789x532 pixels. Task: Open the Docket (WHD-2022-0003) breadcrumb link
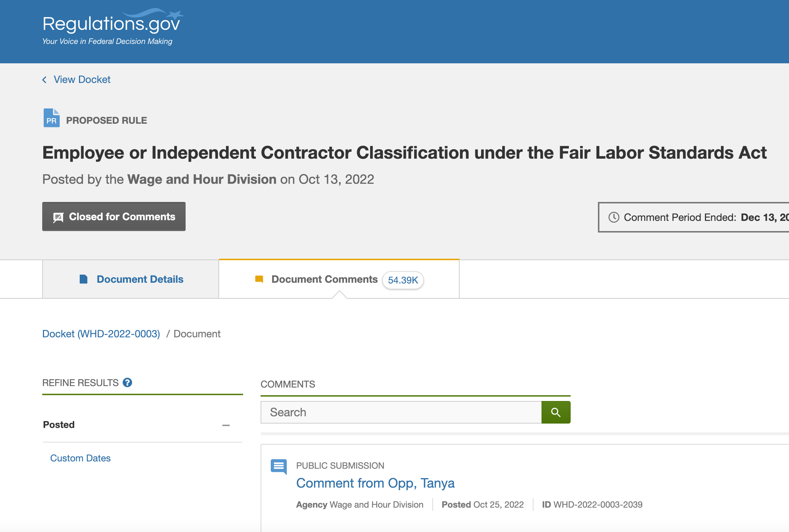tap(101, 334)
